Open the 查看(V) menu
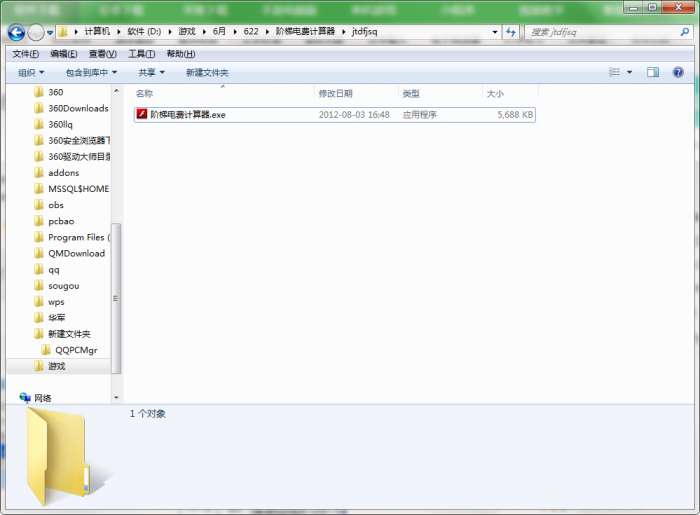Screen dimensions: 700x515 [x=103, y=54]
